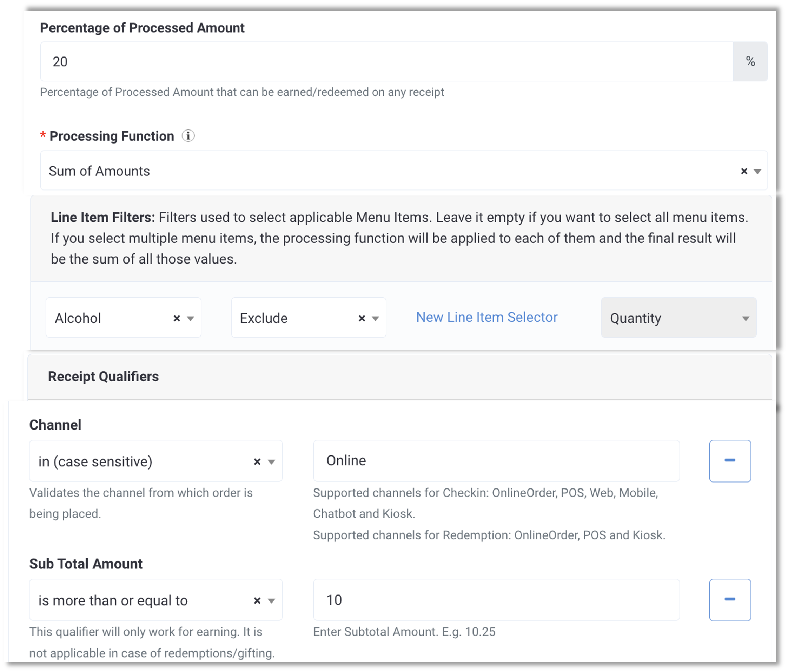Click the Processing Function info icon
788x672 pixels.
pos(188,136)
